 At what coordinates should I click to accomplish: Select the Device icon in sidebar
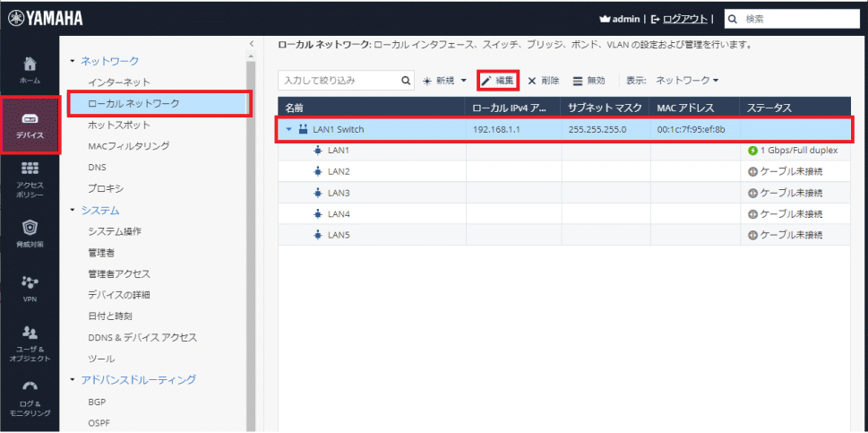pos(30,120)
